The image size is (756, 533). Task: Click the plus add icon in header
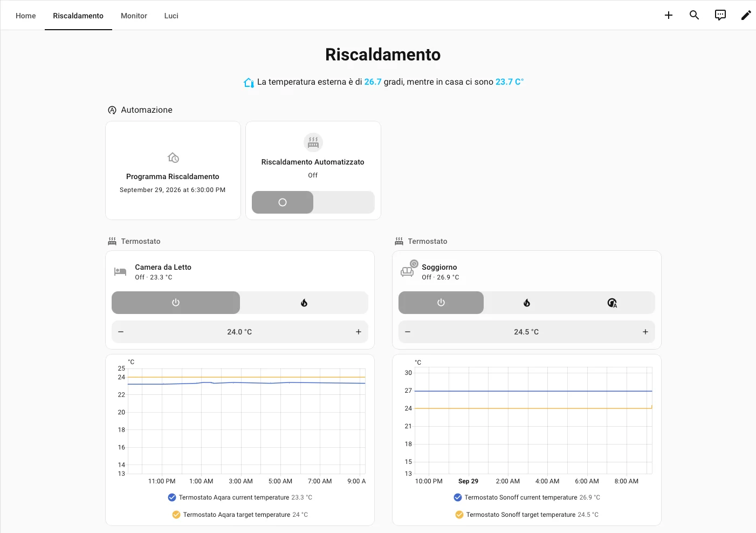tap(669, 15)
